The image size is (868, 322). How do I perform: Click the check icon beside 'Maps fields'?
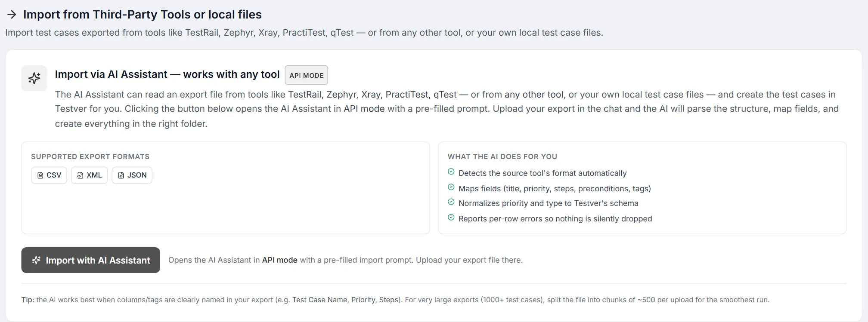point(451,187)
